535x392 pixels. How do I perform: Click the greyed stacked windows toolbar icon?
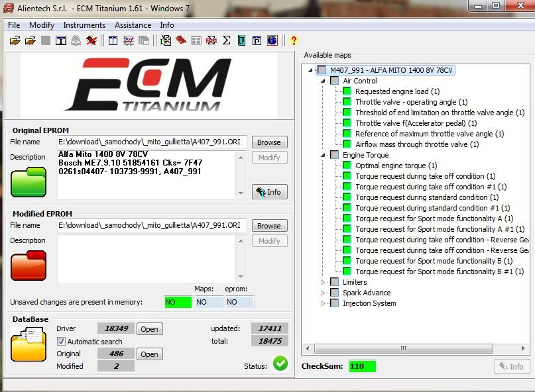[x=144, y=40]
